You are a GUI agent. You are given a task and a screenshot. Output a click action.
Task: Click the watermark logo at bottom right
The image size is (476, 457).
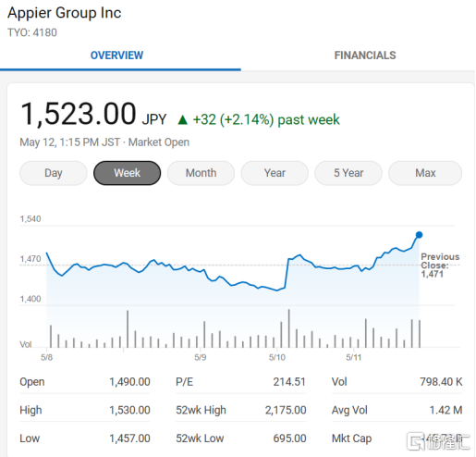tap(438, 441)
